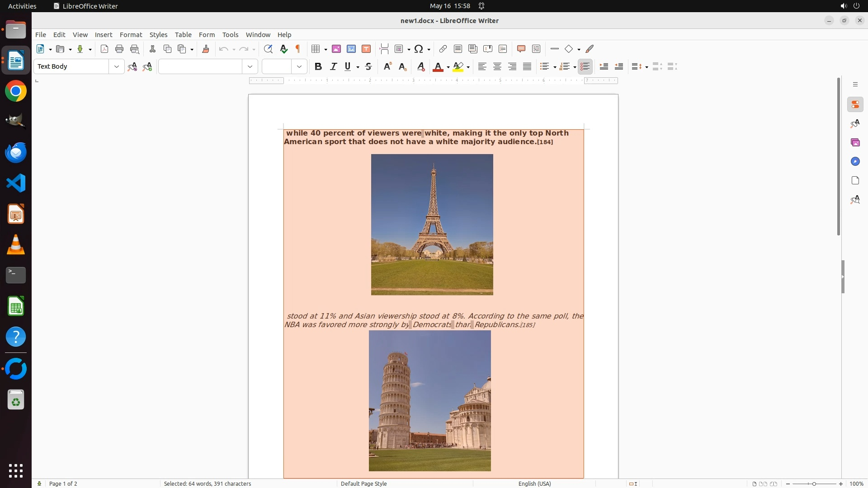Image resolution: width=868 pixels, height=488 pixels.
Task: Open the font size dropdown arrow
Action: point(299,67)
